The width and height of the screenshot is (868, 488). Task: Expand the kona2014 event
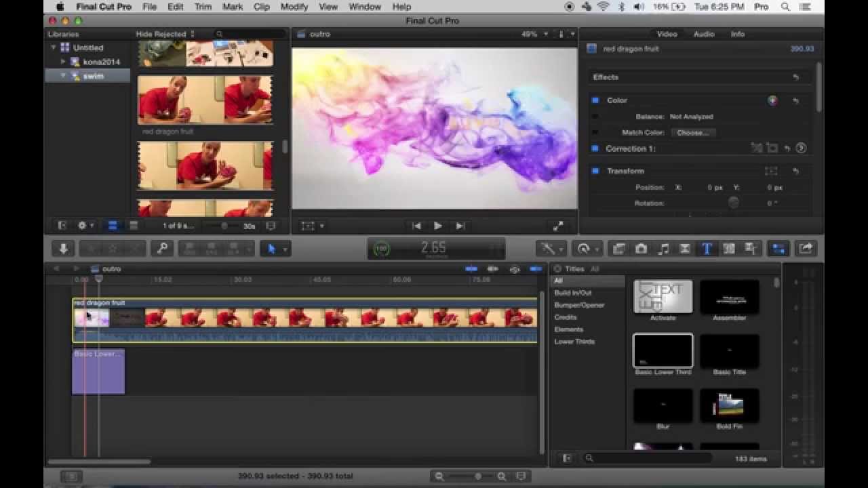pyautogui.click(x=64, y=62)
